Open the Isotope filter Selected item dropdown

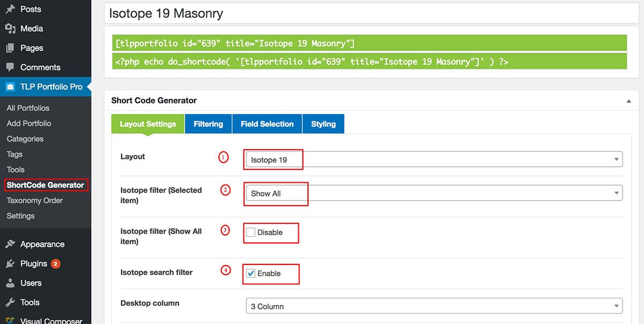point(434,193)
